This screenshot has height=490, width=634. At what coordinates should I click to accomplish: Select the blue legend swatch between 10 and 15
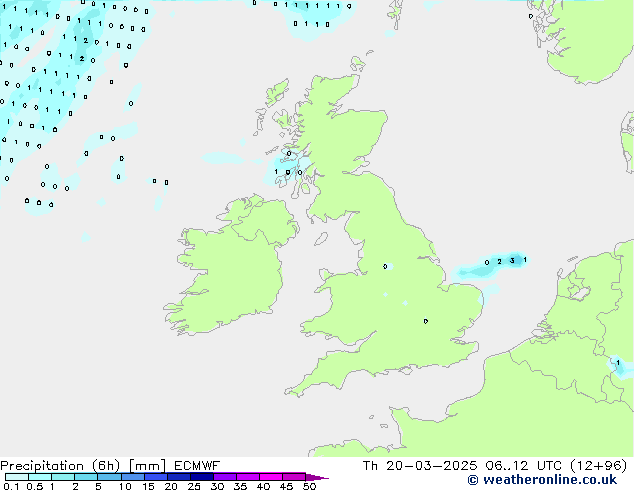click(132, 477)
